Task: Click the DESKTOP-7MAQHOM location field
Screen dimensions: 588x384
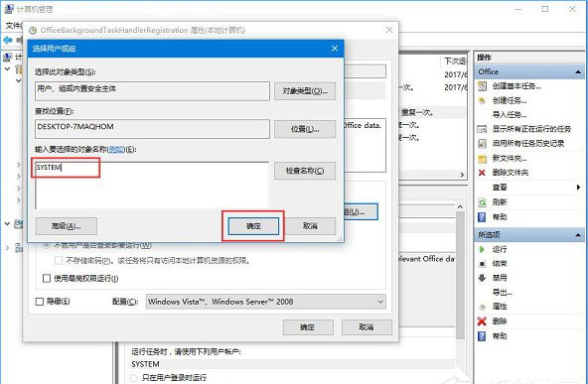Action: tap(152, 129)
